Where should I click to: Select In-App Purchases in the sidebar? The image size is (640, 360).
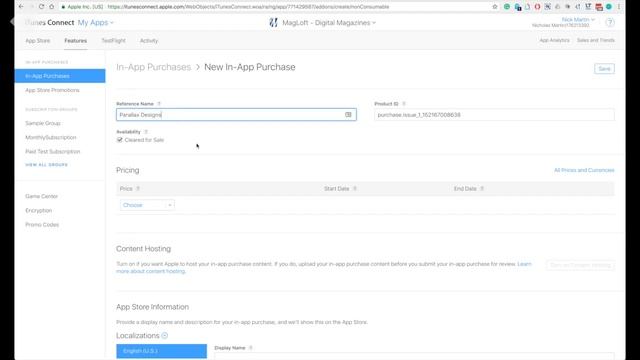(x=60, y=76)
